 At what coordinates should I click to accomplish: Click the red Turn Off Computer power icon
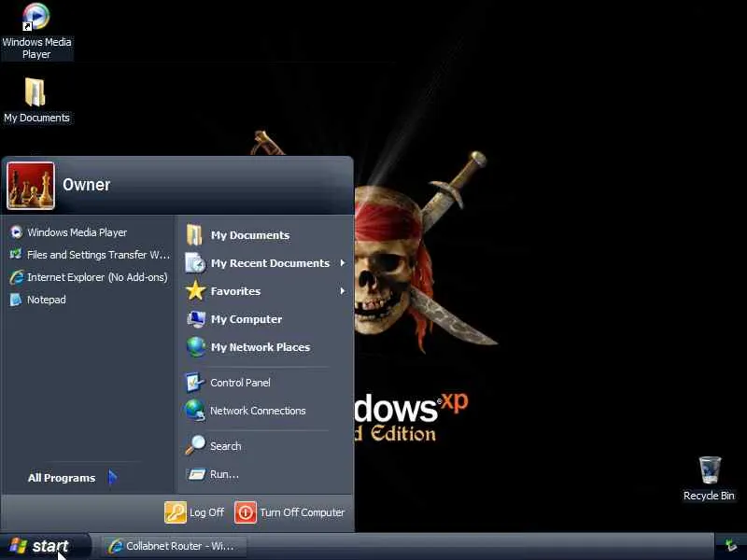[x=246, y=512]
